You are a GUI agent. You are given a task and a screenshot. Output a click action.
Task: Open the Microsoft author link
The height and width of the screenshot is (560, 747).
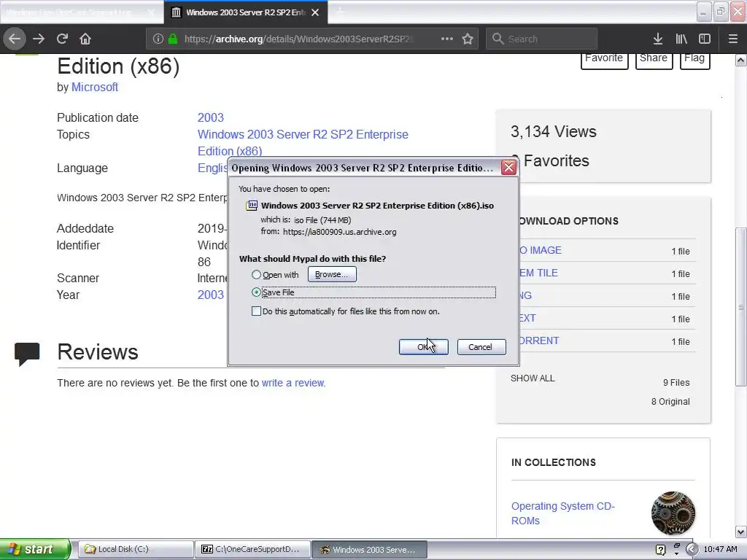(x=94, y=87)
